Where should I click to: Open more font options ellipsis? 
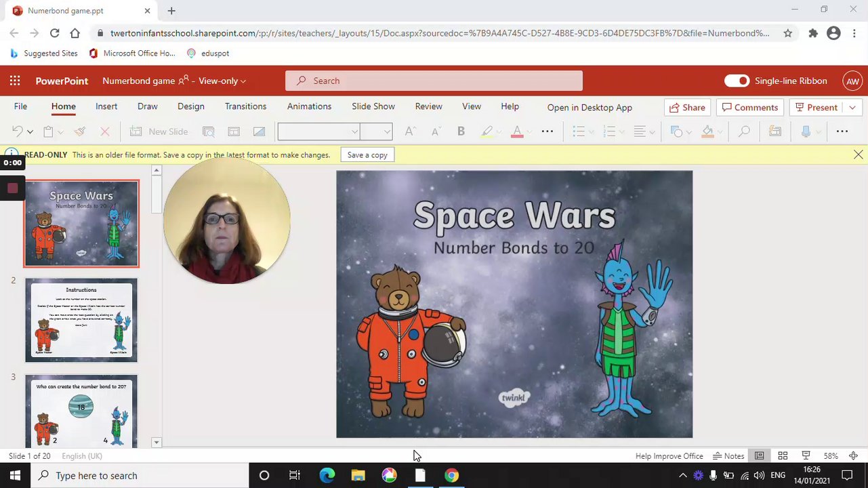click(x=547, y=131)
